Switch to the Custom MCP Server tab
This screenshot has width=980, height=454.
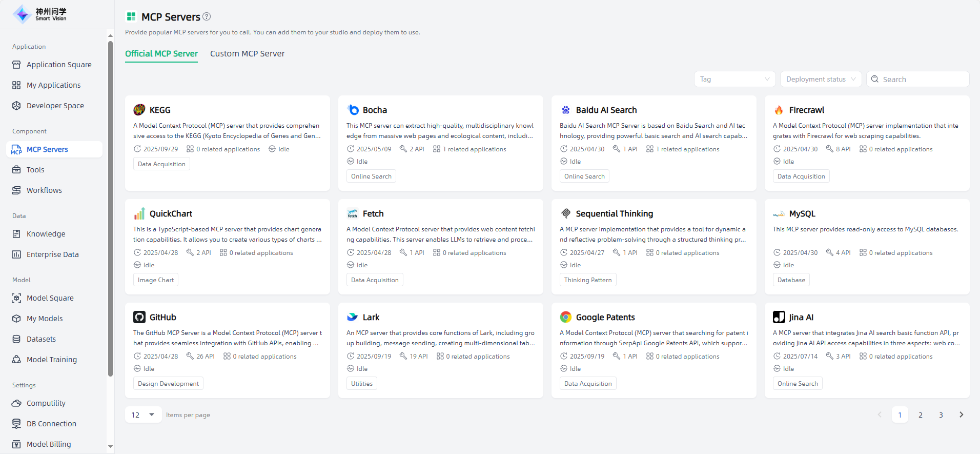(247, 53)
